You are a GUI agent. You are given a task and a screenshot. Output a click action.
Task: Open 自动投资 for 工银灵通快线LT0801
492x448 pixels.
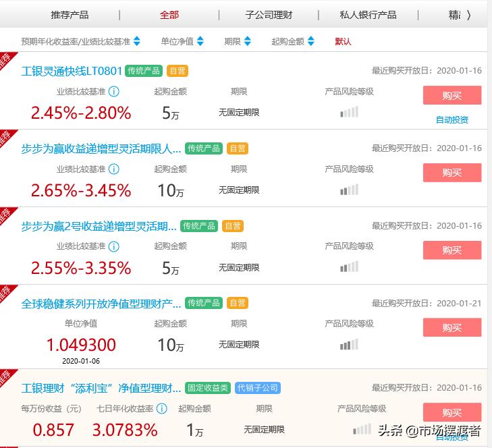pyautogui.click(x=452, y=119)
